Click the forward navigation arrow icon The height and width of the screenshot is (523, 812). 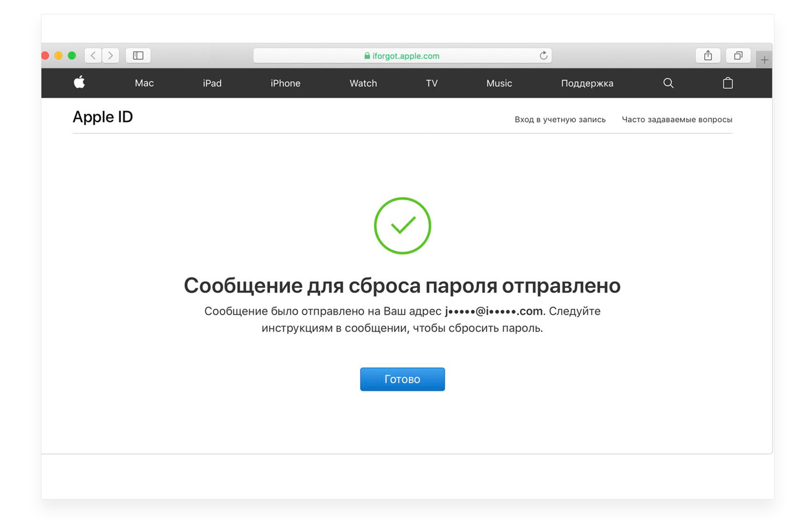point(110,56)
